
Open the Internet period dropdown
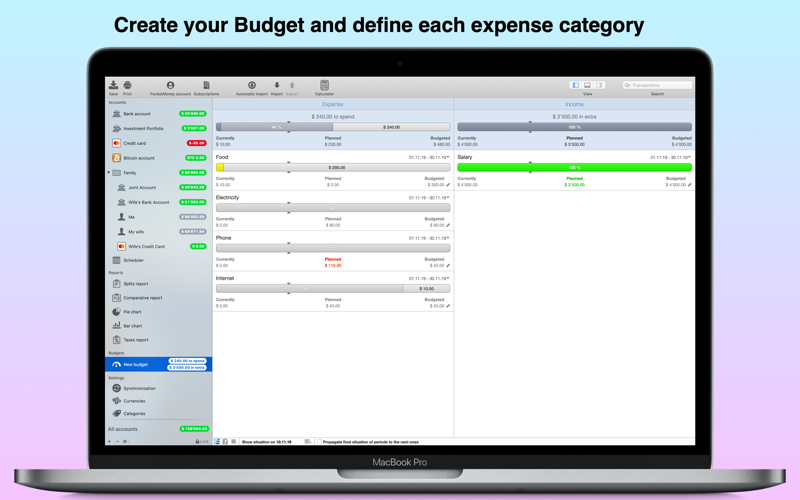pos(429,279)
